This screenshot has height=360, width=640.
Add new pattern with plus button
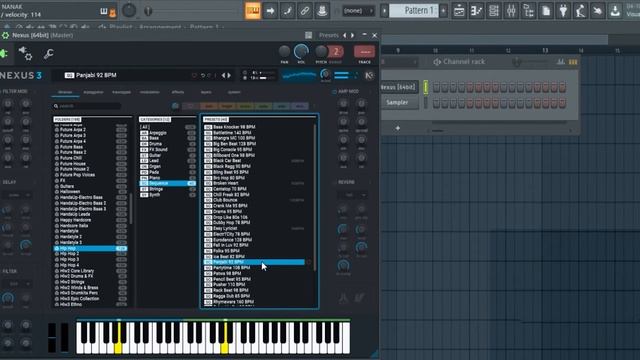click(443, 11)
